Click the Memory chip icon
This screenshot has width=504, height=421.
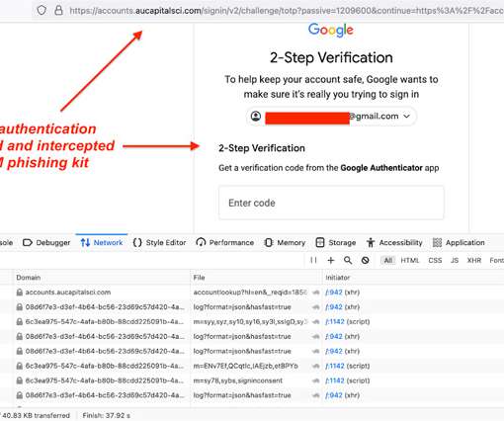click(269, 243)
